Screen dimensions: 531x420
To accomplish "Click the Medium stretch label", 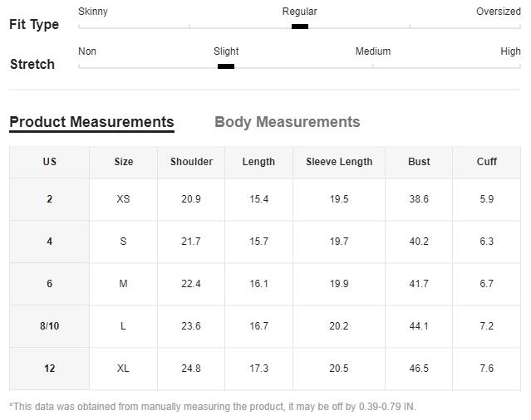I will [x=373, y=51].
